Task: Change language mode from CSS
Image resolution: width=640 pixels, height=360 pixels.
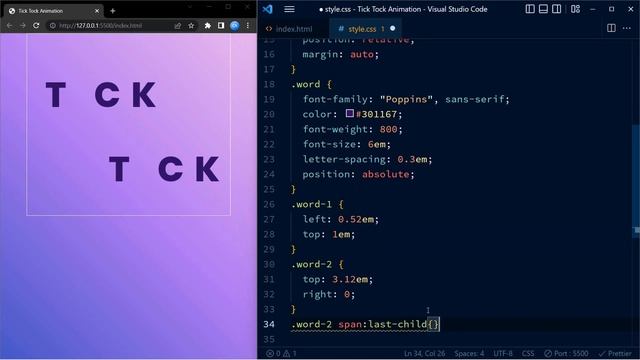Action: pos(528,353)
